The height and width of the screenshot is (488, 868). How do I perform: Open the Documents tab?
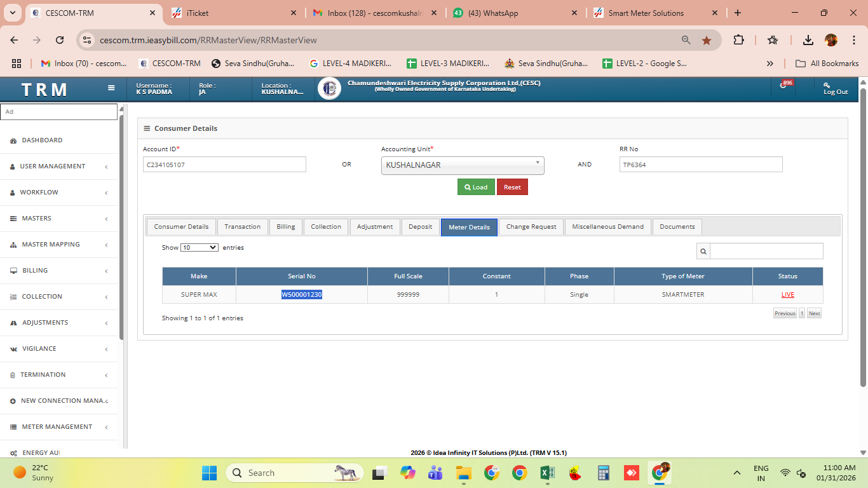tap(677, 227)
